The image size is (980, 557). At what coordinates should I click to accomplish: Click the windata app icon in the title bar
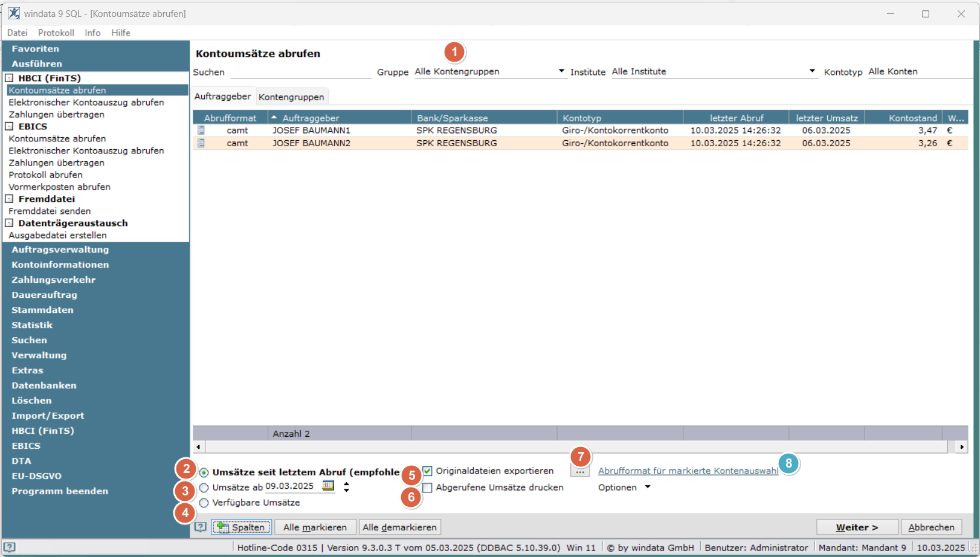pyautogui.click(x=13, y=13)
